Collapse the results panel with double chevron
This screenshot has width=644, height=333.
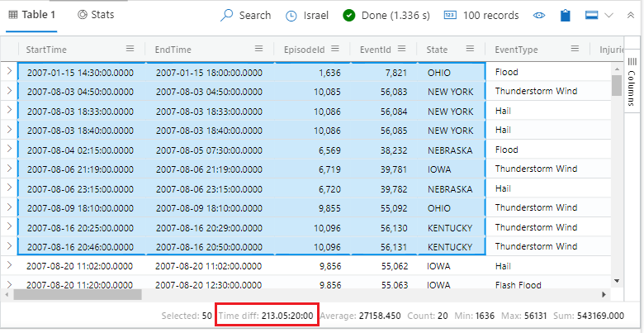point(631,15)
